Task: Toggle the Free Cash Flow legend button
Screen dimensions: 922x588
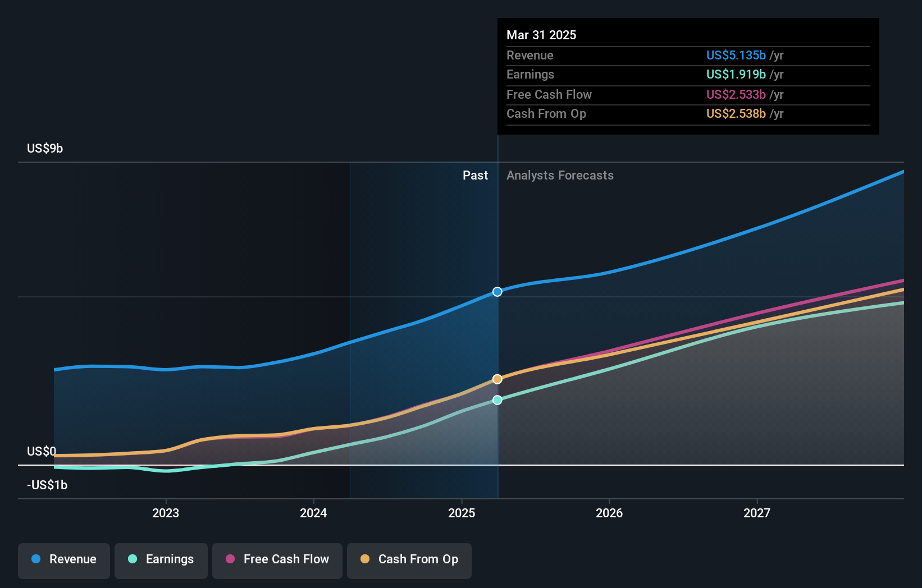Action: pyautogui.click(x=277, y=561)
